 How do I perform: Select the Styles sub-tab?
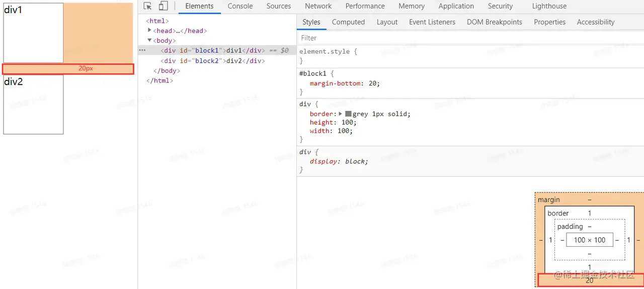(311, 22)
